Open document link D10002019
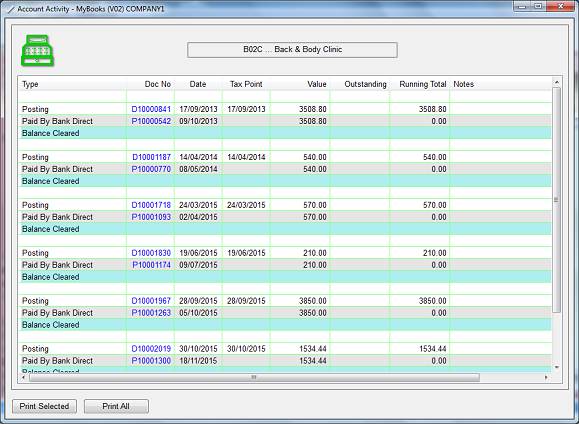 pyautogui.click(x=151, y=349)
